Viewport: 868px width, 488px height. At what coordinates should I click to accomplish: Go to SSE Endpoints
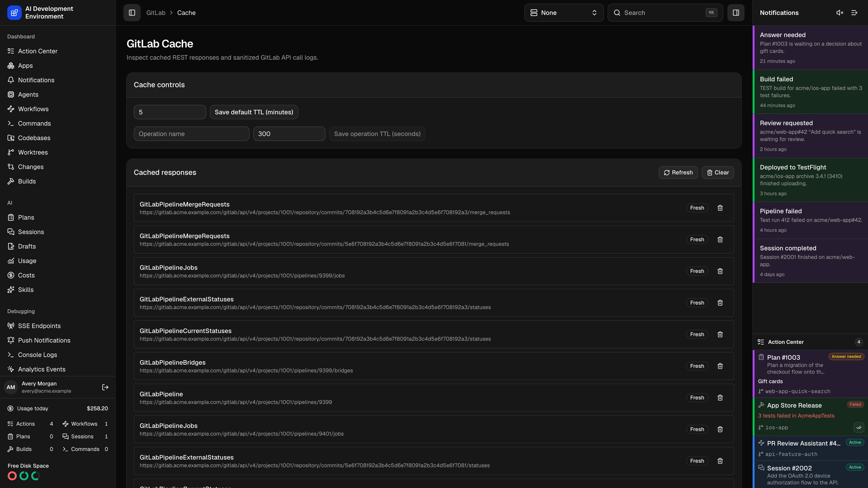(58, 326)
